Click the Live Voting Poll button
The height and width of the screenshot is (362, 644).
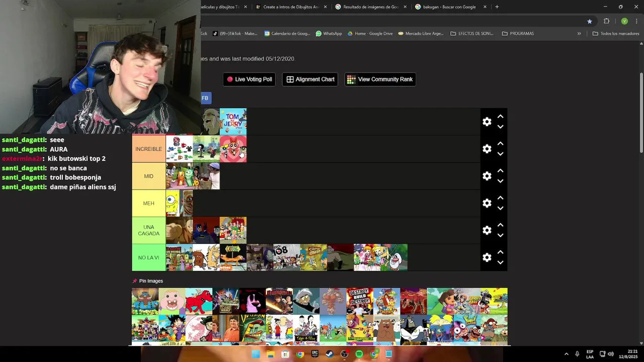tap(249, 79)
